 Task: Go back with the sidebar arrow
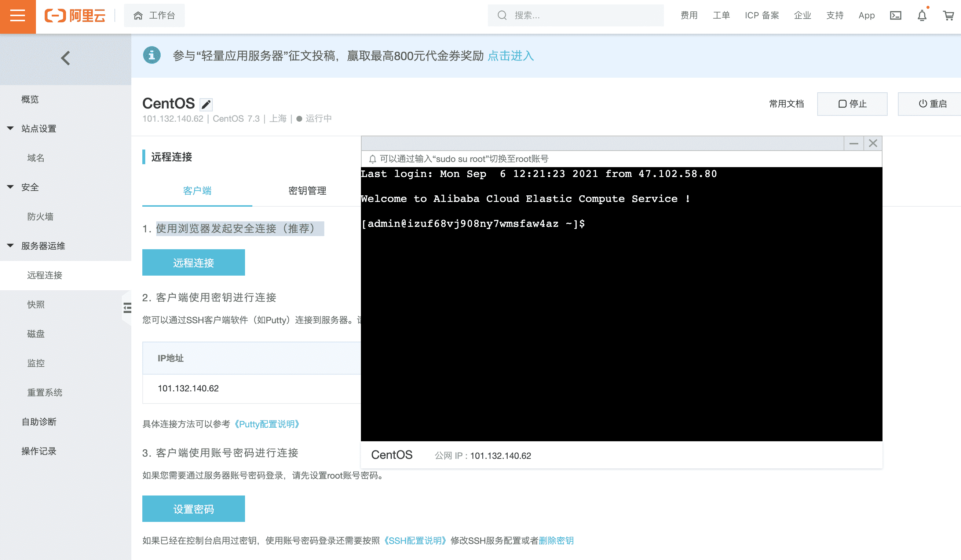point(65,58)
